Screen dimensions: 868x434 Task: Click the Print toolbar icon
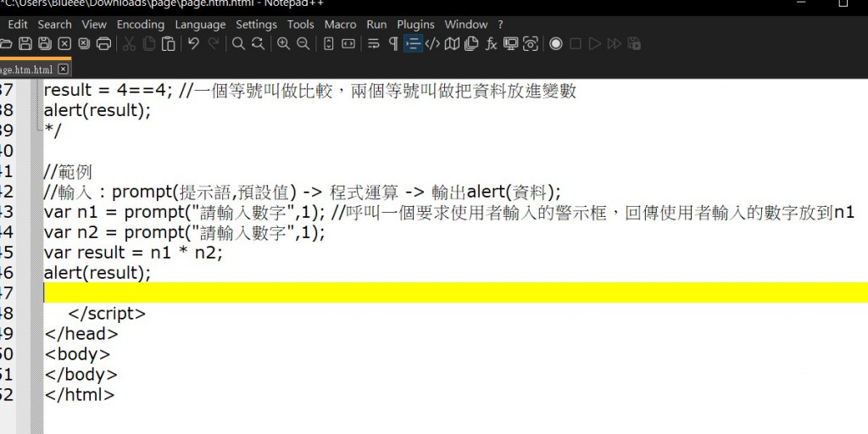103,44
